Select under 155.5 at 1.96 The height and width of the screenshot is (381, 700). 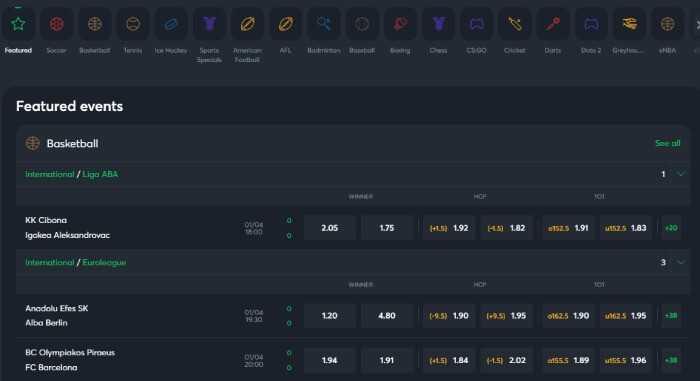coord(625,360)
